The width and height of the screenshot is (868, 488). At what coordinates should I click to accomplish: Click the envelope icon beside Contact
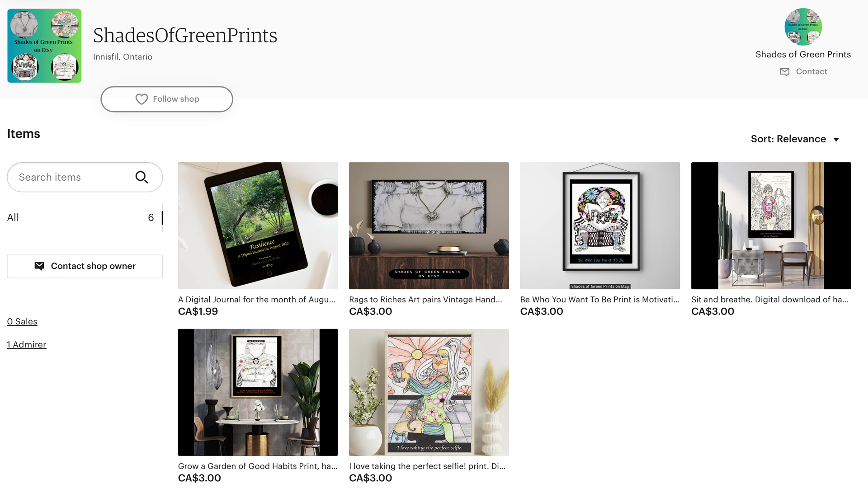point(784,72)
